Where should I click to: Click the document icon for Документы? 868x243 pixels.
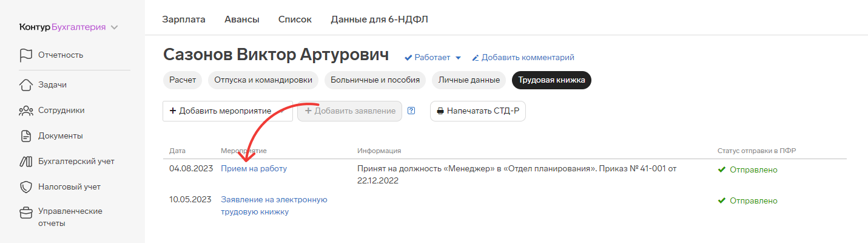[x=25, y=136]
